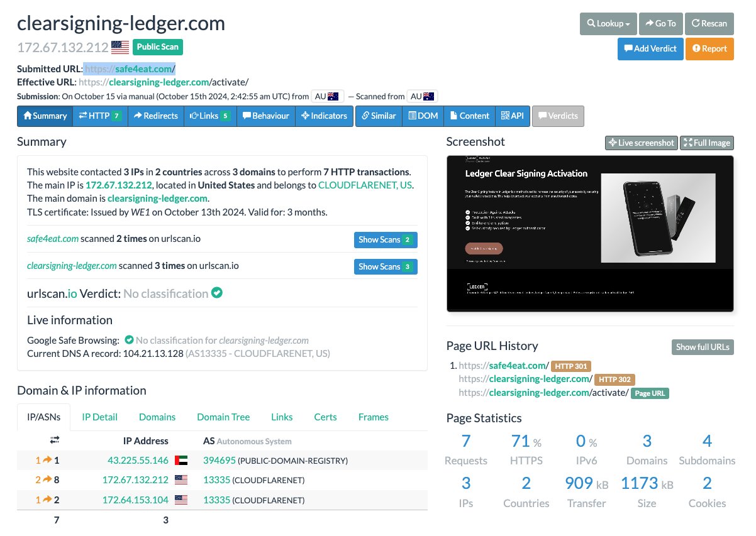756x536 pixels.
Task: Click the transfer arrows column header icon
Action: pyautogui.click(x=55, y=440)
